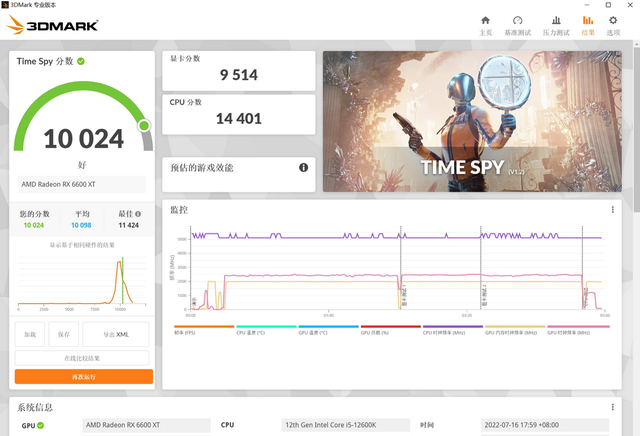Minimize the 3DMark window
Screen dimensions: 640x436
(x=587, y=5)
